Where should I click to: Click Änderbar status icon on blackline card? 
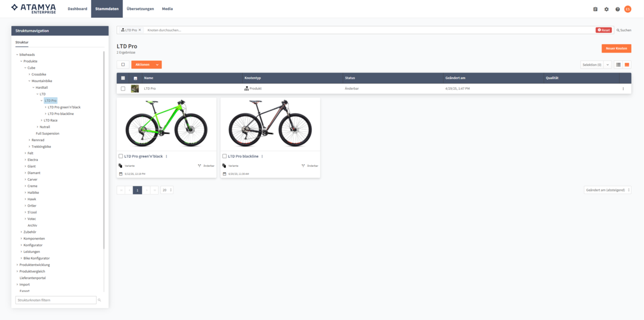pos(303,166)
